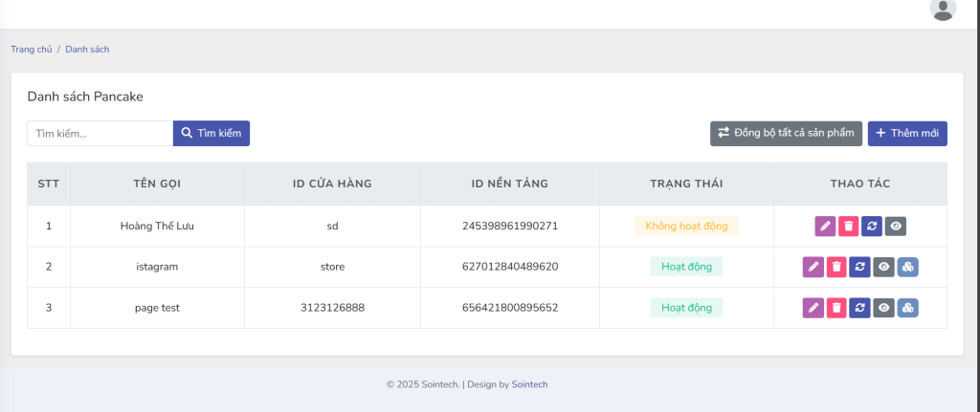The image size is (980, 412).
Task: Edit the istagram entry
Action: (813, 267)
